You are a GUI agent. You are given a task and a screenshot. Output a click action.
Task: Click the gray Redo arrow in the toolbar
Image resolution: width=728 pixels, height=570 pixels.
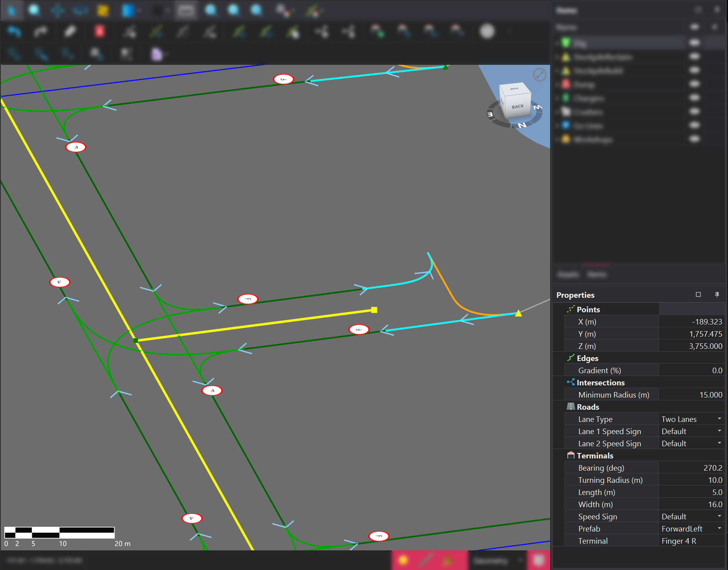pos(40,31)
